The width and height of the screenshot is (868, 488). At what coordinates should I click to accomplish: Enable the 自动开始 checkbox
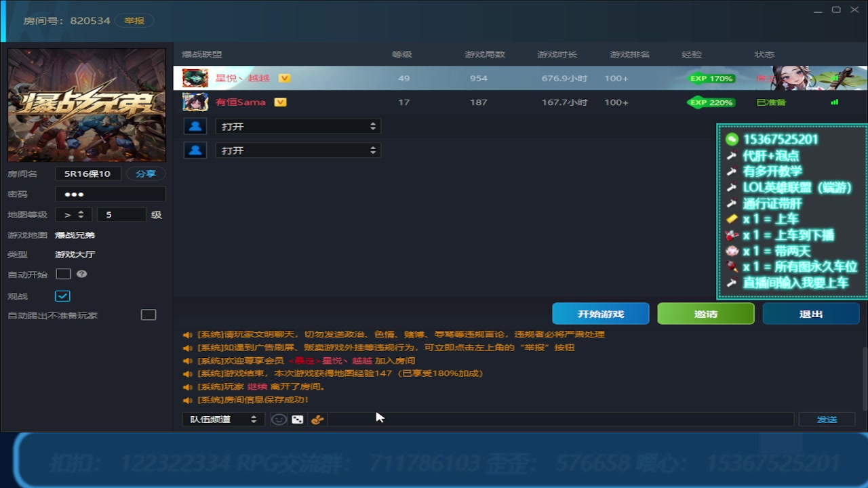click(63, 274)
